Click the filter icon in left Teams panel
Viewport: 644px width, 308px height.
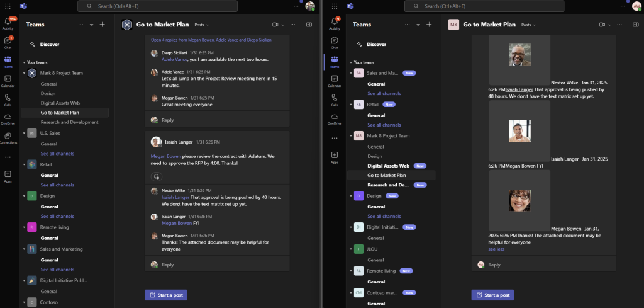92,25
